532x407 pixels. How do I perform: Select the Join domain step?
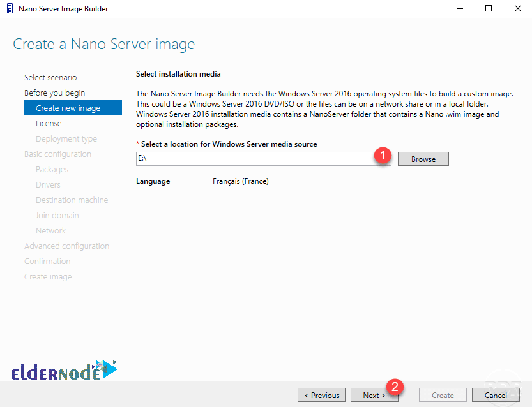click(56, 215)
